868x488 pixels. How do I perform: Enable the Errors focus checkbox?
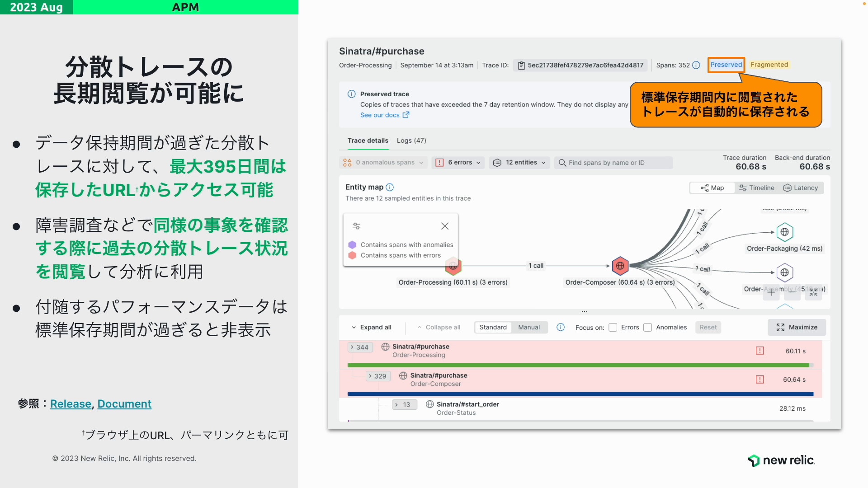(x=613, y=328)
